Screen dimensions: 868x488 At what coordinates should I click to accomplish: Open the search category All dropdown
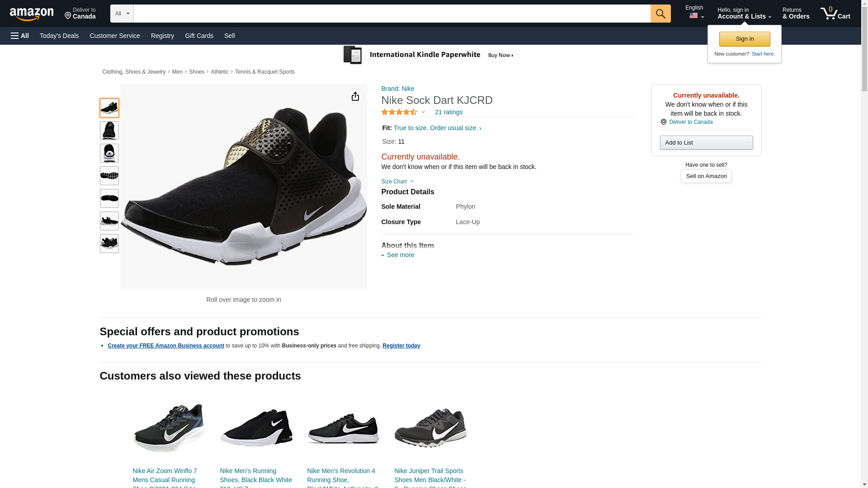point(122,14)
